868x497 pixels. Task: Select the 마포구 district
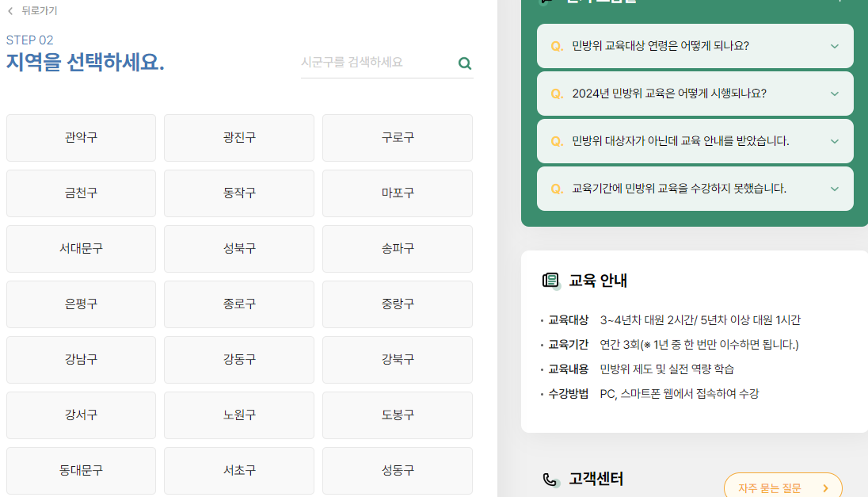click(397, 193)
